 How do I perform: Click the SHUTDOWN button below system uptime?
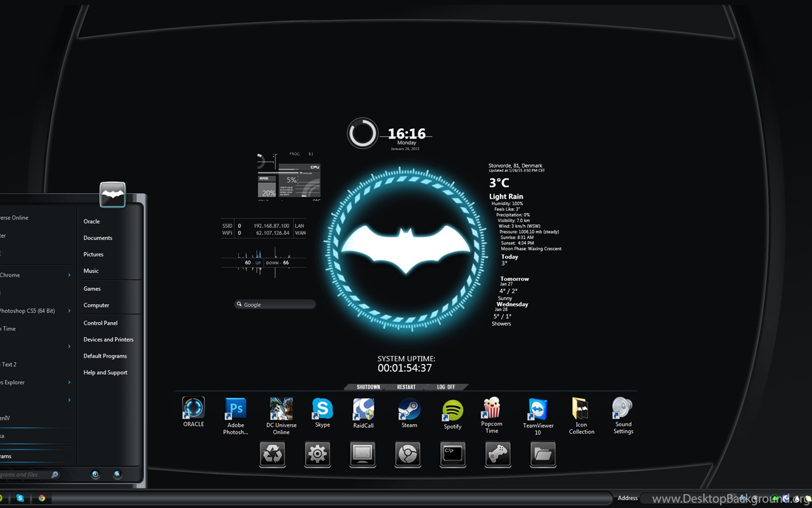[x=369, y=387]
